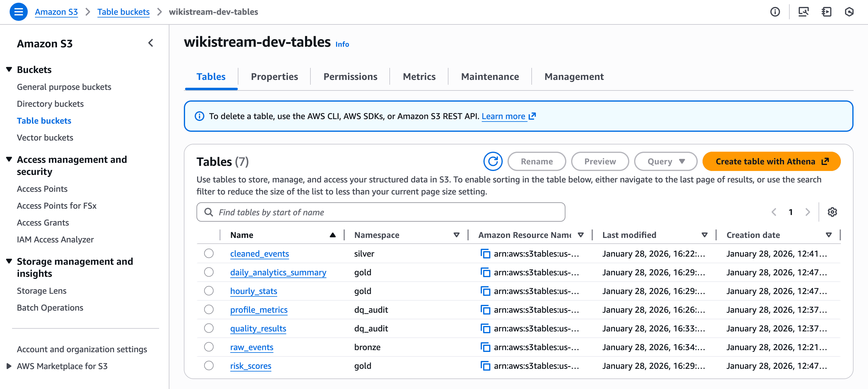Select the hourly_stats table radio button
This screenshot has height=389, width=868.
coord(209,291)
